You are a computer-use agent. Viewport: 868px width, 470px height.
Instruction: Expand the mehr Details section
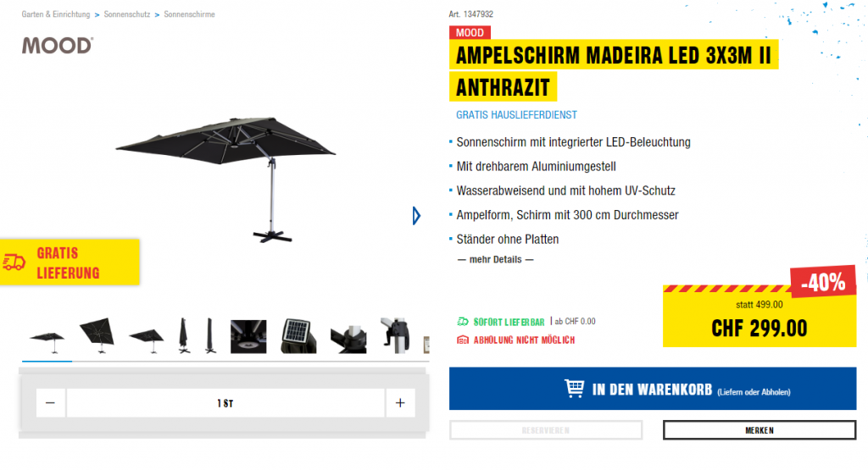[x=495, y=259]
